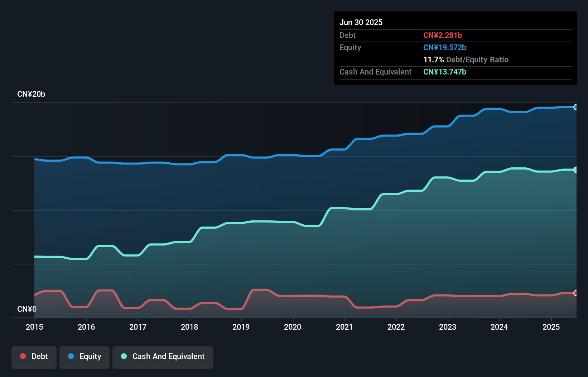Click the red Debt legend dot
Image resolution: width=588 pixels, height=377 pixels.
click(23, 356)
